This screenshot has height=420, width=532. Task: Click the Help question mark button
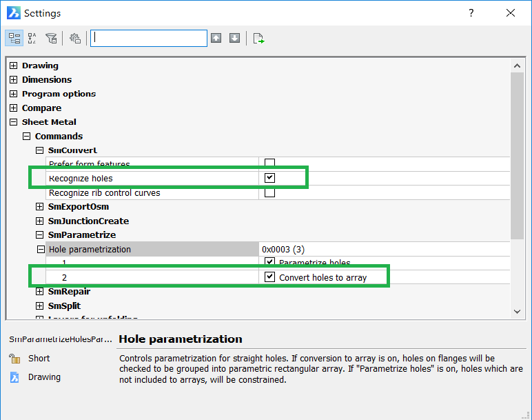point(471,13)
